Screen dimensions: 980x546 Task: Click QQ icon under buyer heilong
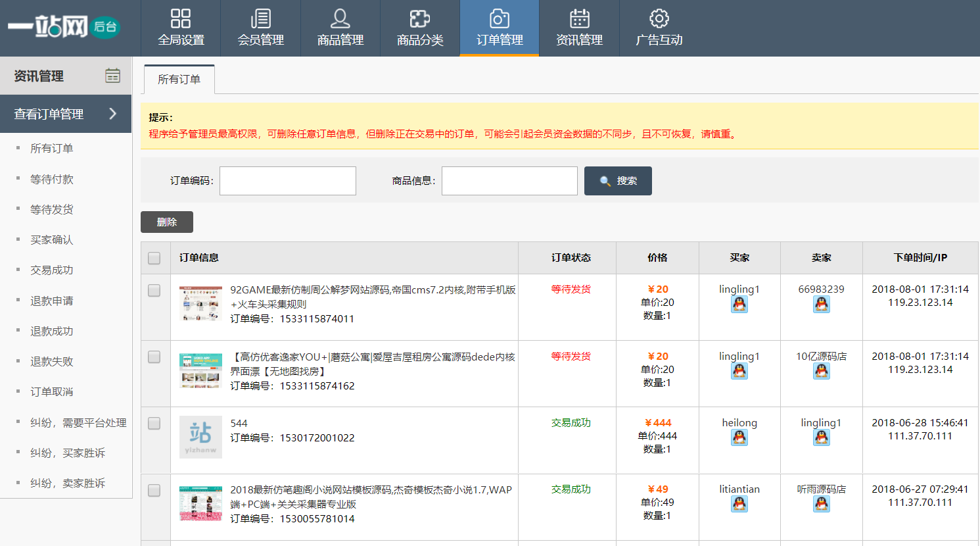click(x=739, y=438)
